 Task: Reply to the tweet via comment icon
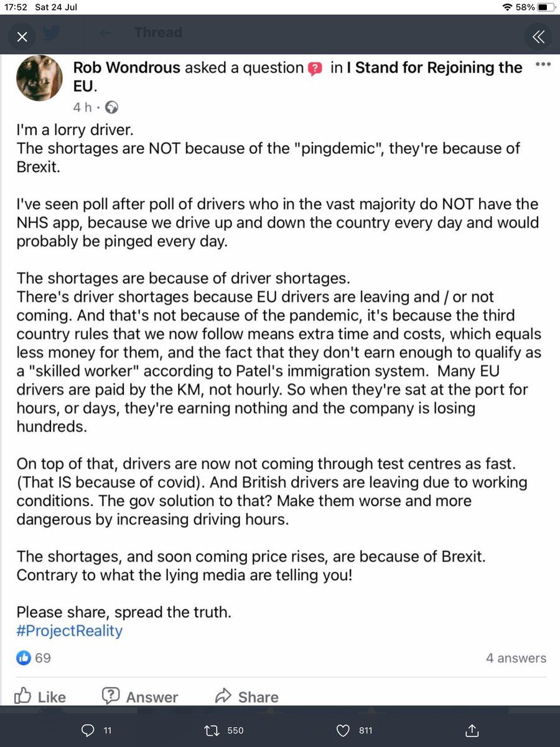pyautogui.click(x=88, y=730)
